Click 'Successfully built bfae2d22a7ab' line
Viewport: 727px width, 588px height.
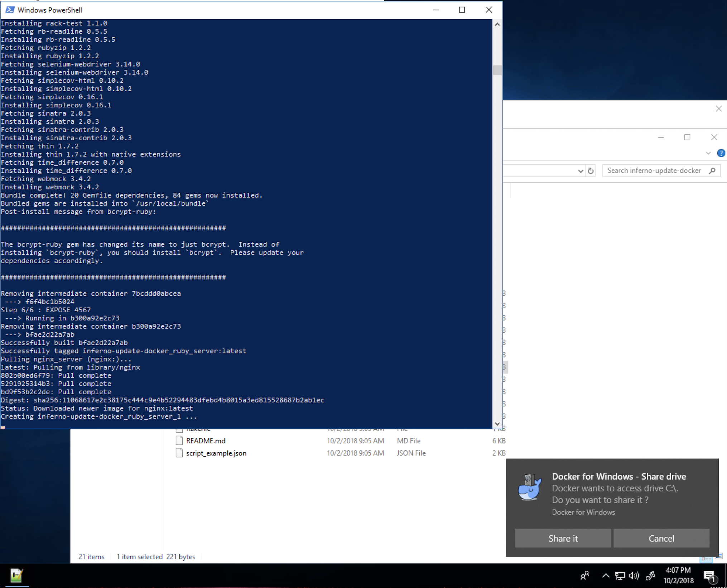(x=64, y=343)
